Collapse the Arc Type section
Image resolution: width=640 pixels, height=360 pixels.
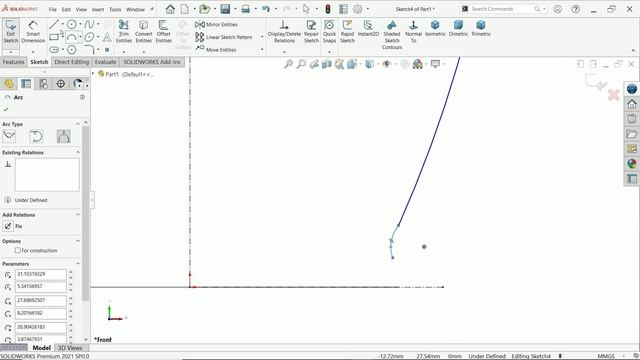pos(78,124)
